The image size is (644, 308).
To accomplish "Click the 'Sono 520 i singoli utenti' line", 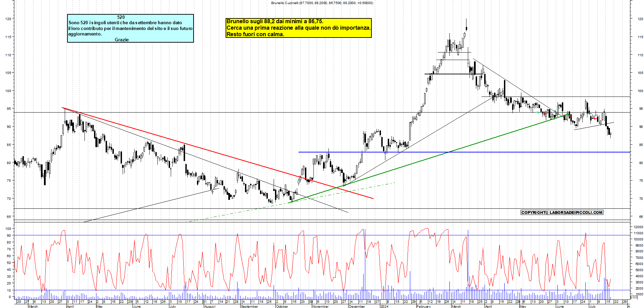I will (x=125, y=23).
